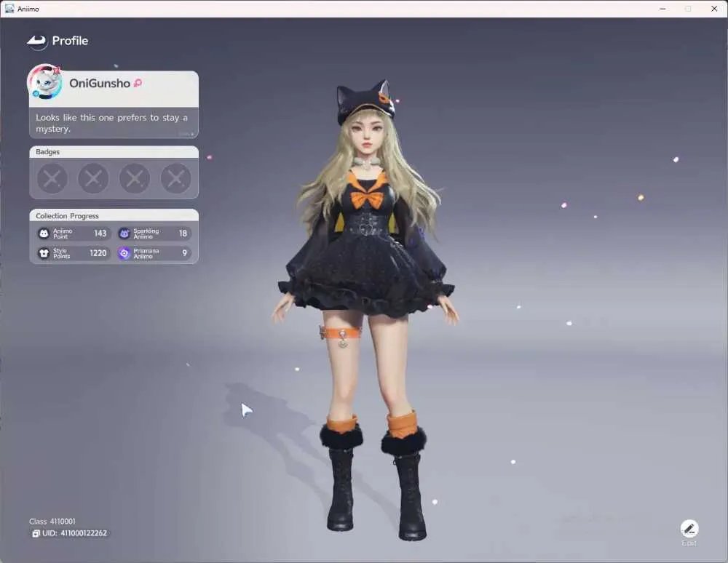Select the third empty badge slot
This screenshot has width=728, height=563.
(x=135, y=178)
